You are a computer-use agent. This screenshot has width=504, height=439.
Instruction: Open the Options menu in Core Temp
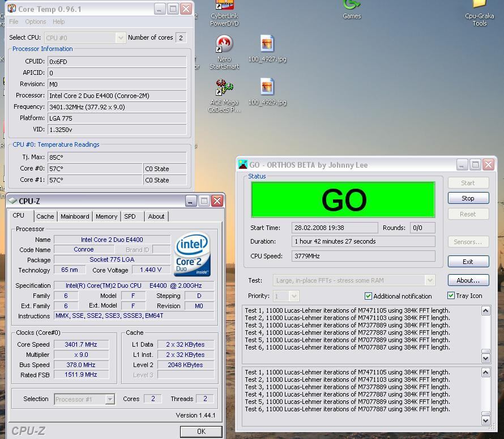click(x=35, y=22)
